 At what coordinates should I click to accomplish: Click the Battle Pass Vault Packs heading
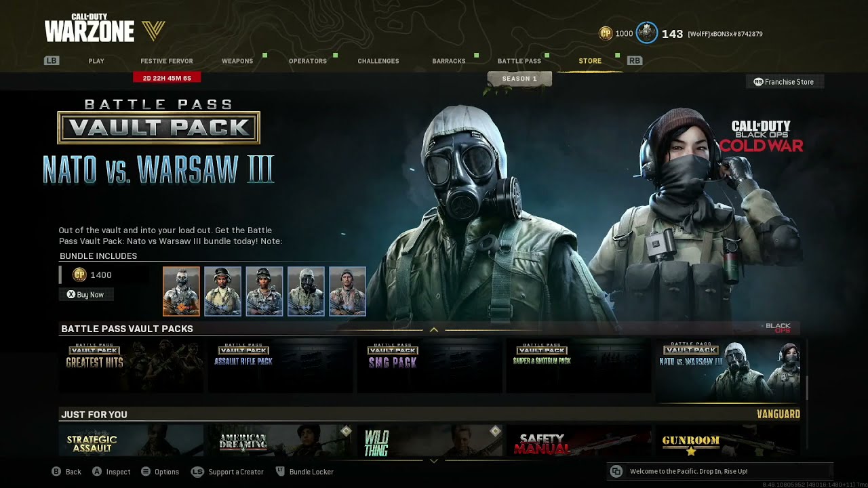127,329
